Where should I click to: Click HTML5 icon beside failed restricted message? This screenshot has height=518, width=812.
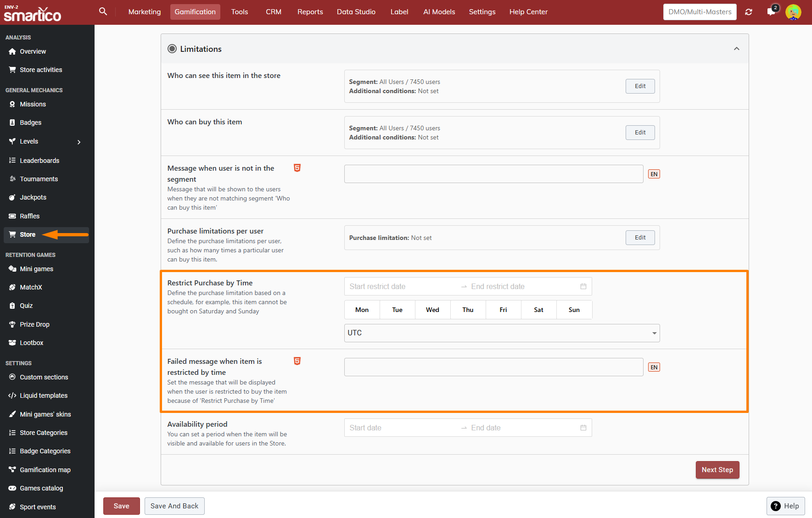coord(297,361)
